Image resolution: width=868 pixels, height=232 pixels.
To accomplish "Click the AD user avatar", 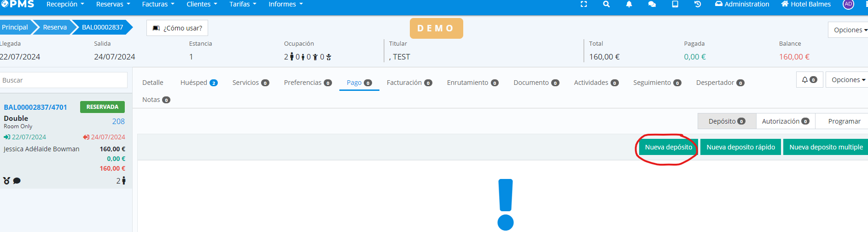I will pyautogui.click(x=848, y=4).
